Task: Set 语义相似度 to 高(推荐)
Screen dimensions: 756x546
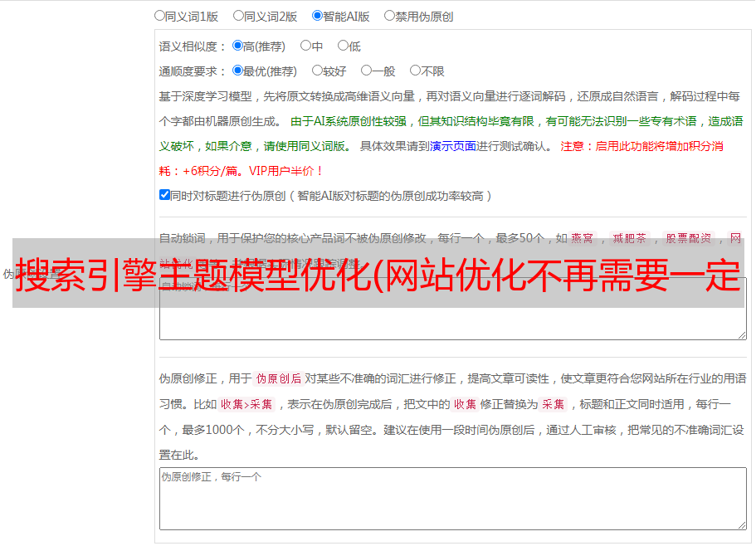Action: tap(237, 46)
